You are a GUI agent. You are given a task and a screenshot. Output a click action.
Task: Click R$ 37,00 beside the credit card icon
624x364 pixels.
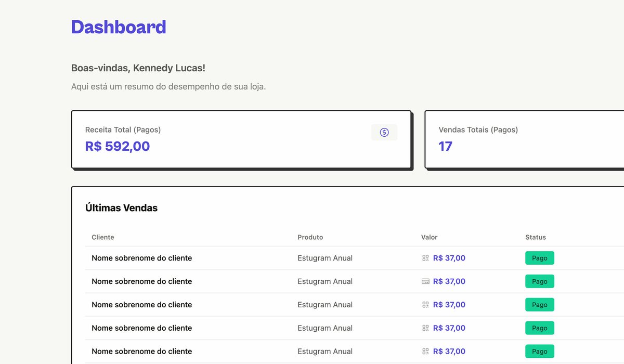(x=449, y=281)
